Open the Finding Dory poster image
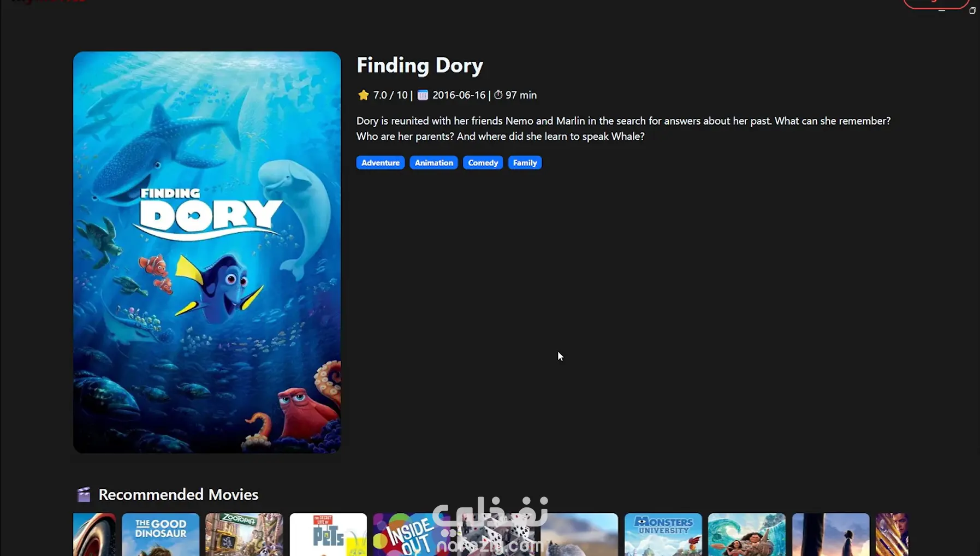The width and height of the screenshot is (980, 556). click(207, 252)
